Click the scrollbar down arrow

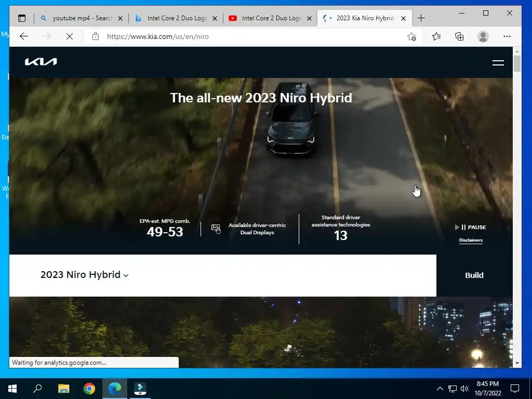(517, 363)
